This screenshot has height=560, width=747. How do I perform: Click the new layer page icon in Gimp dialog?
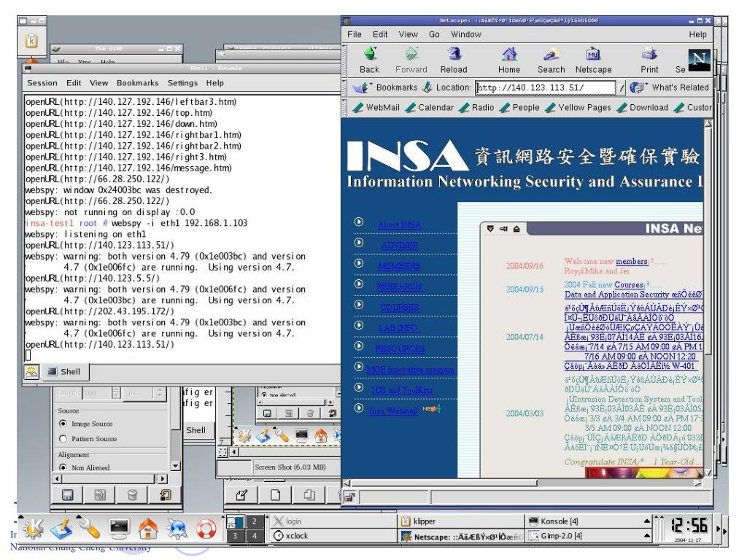(275, 495)
